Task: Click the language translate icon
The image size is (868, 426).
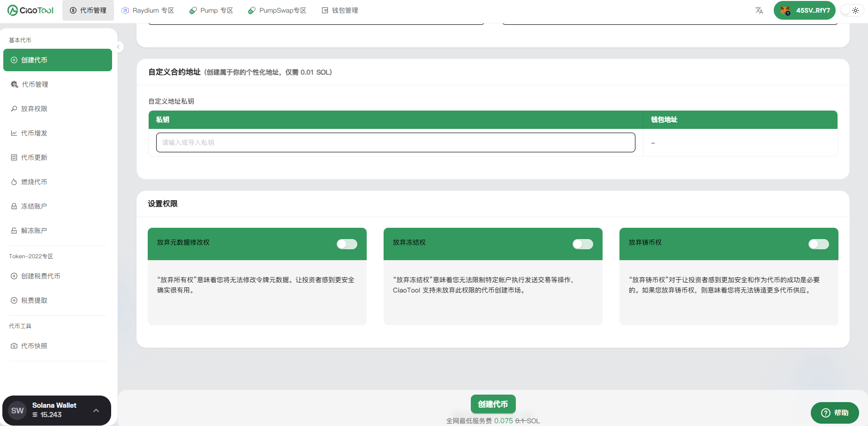Action: (x=759, y=10)
